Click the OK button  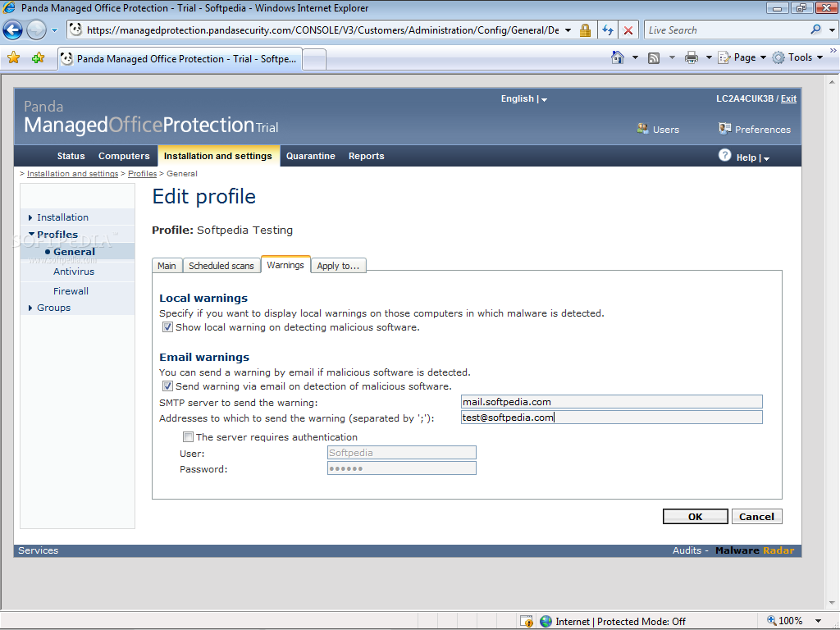pyautogui.click(x=696, y=517)
